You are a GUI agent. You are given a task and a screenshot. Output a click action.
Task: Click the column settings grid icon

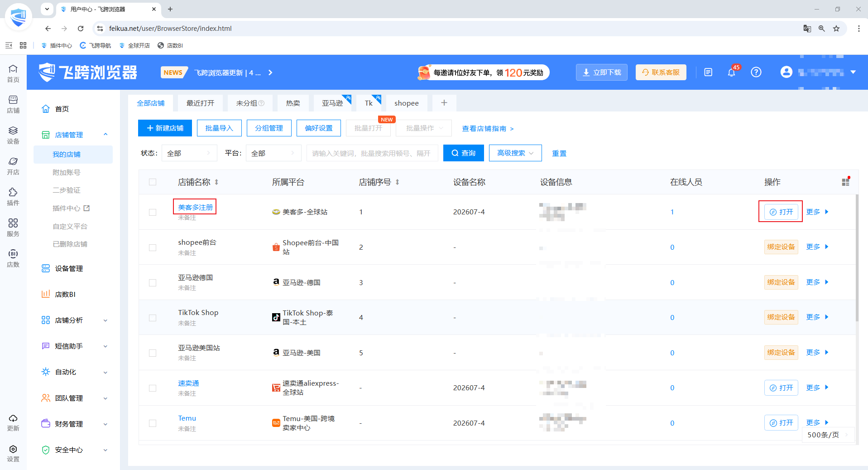coord(845,182)
